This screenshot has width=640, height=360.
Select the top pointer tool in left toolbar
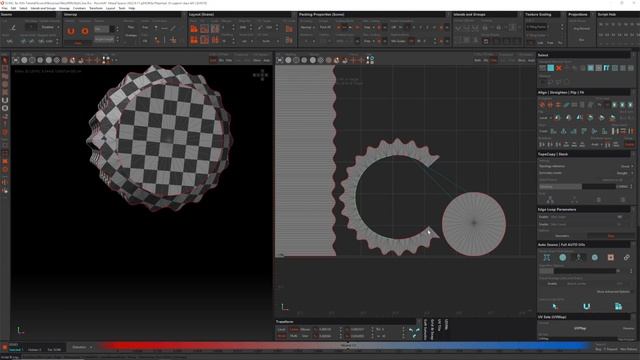(x=5, y=60)
